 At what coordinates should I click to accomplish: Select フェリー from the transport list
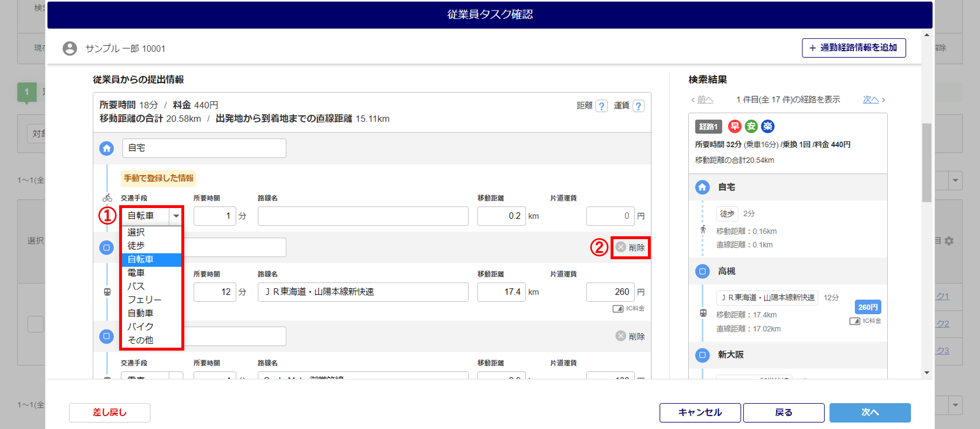pos(152,300)
